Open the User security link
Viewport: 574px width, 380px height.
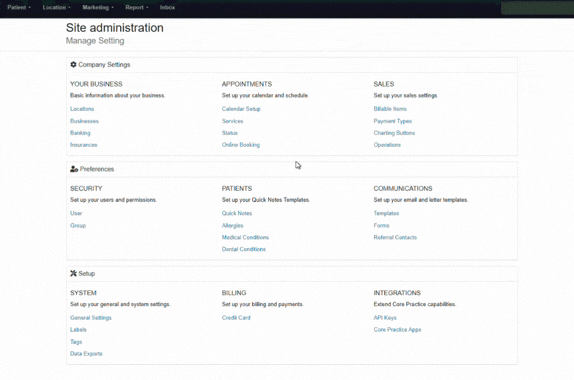pyautogui.click(x=76, y=213)
